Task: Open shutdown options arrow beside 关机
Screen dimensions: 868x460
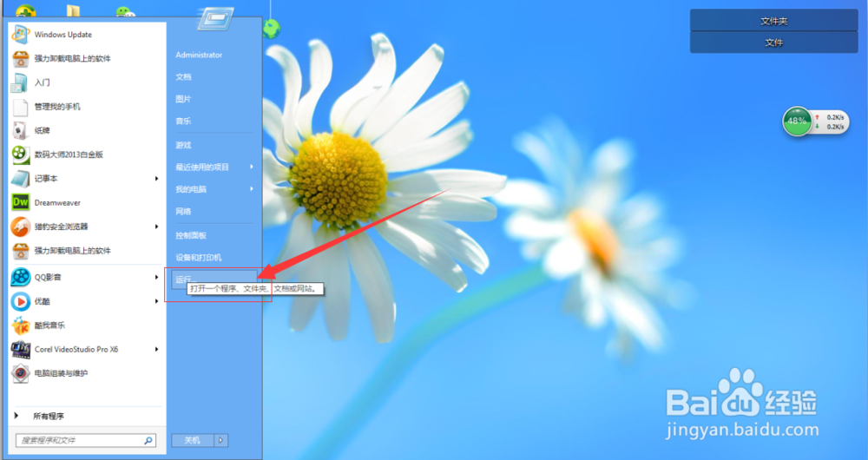Action: (x=220, y=441)
